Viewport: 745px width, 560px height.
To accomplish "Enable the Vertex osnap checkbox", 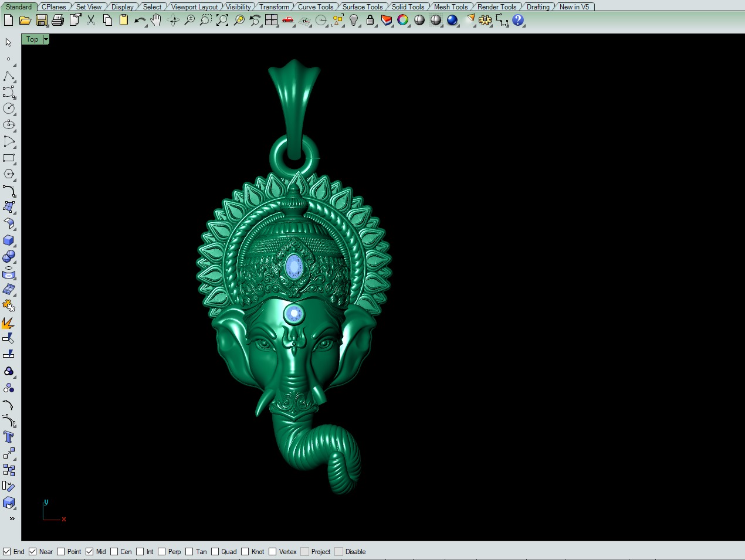I will tap(273, 552).
